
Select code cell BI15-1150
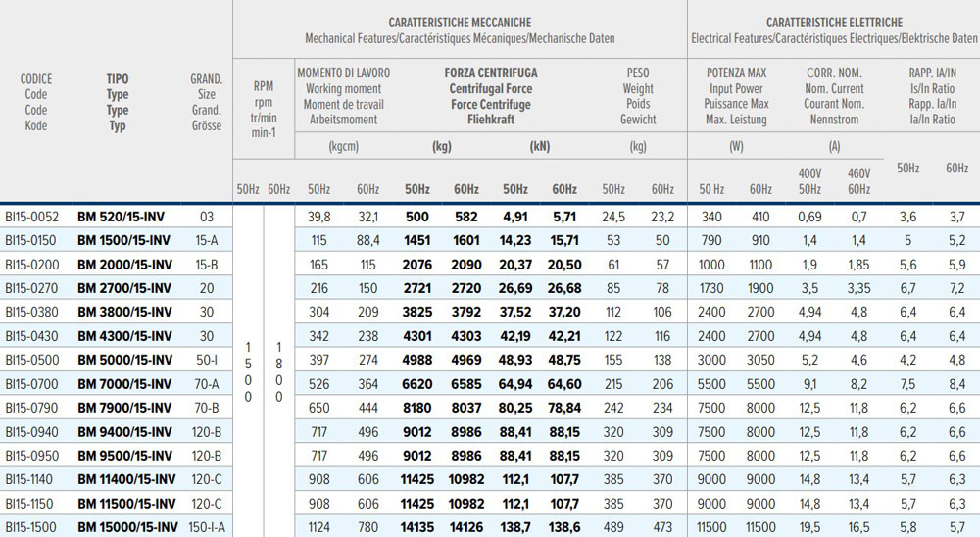[29, 504]
